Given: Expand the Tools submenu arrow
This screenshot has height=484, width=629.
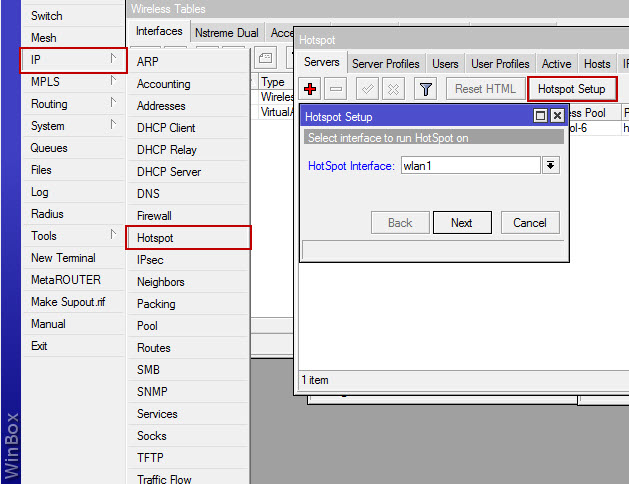Looking at the screenshot, I should click(x=113, y=235).
